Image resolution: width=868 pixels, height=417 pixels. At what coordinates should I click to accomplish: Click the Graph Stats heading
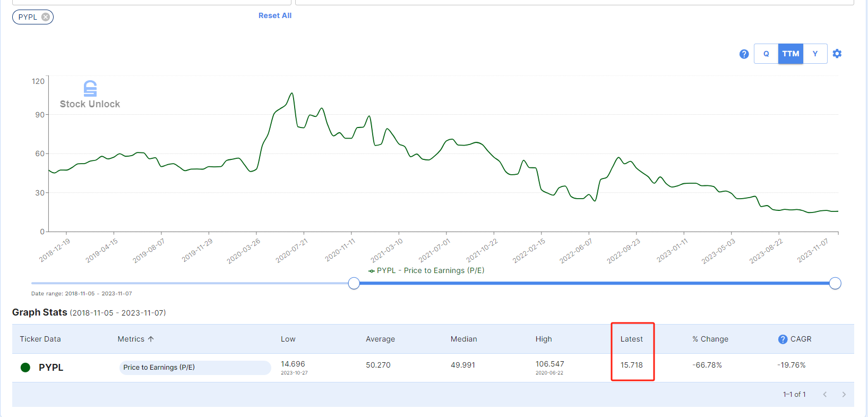pyautogui.click(x=40, y=312)
